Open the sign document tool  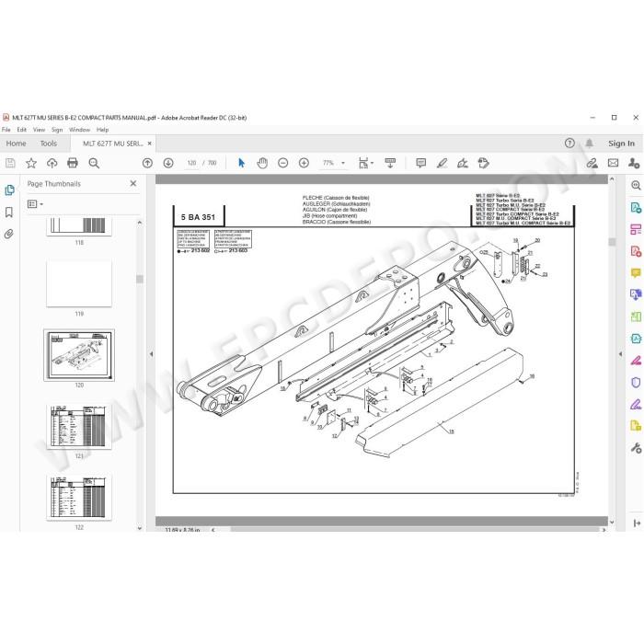tap(463, 163)
